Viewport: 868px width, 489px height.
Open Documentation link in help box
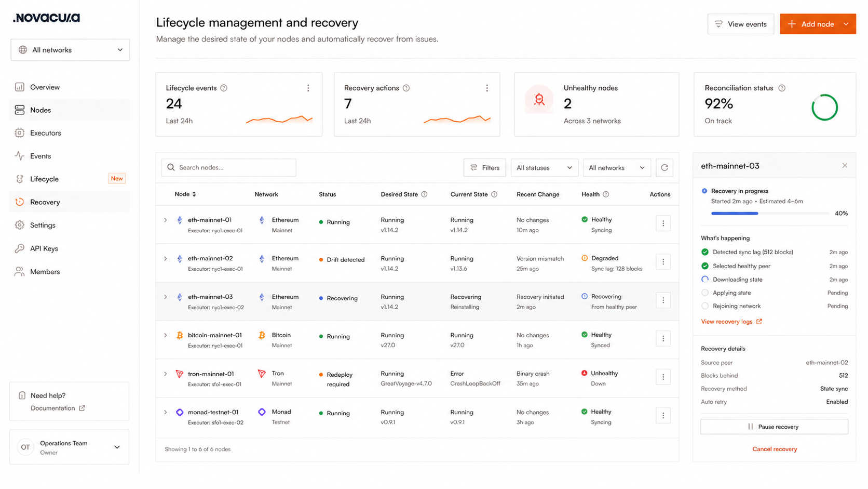[58, 408]
